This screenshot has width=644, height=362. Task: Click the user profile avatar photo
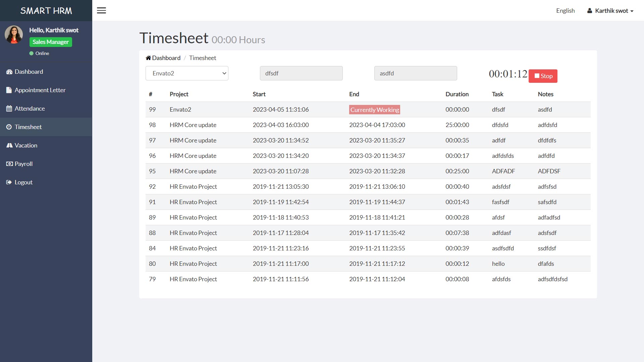[14, 35]
